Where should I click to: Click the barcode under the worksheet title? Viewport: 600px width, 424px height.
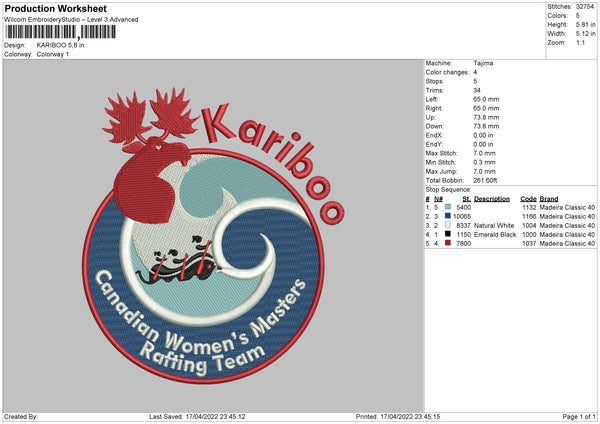pyautogui.click(x=60, y=32)
